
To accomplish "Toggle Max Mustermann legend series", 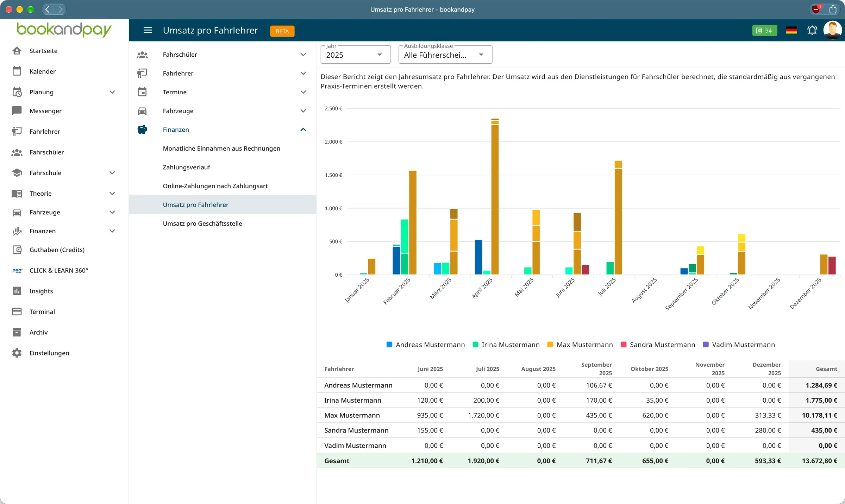I will [580, 345].
